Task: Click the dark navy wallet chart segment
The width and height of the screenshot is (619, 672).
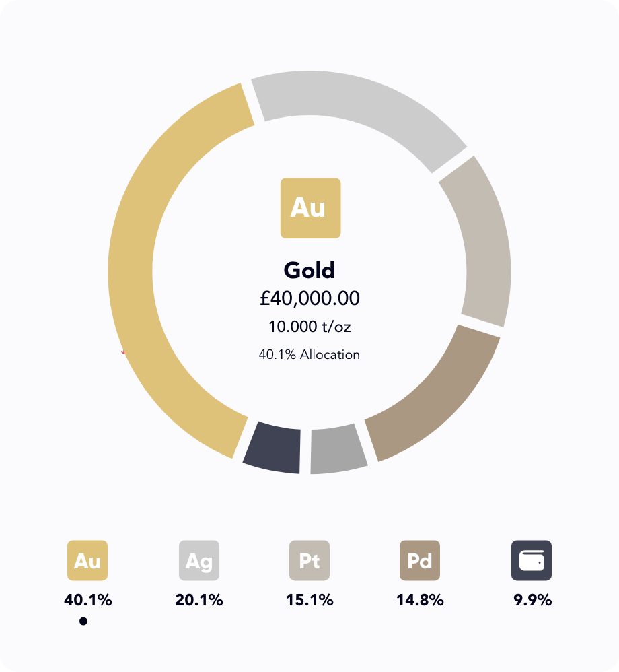Action: pos(273,448)
